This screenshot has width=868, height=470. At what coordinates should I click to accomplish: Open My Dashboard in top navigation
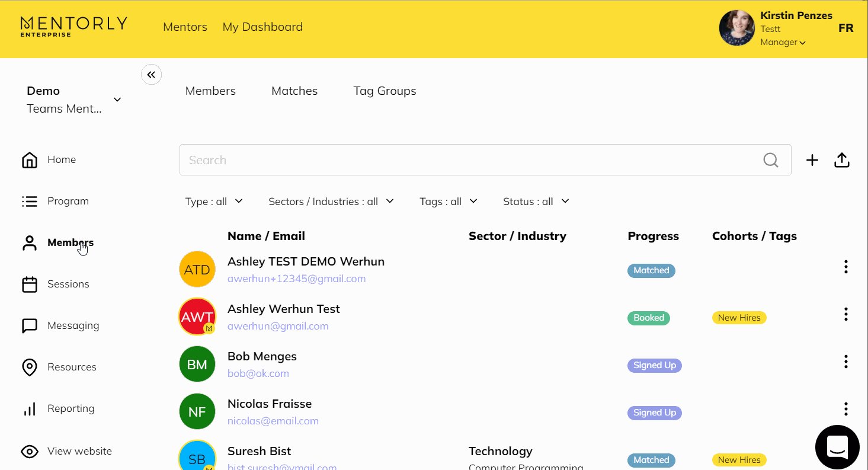262,27
